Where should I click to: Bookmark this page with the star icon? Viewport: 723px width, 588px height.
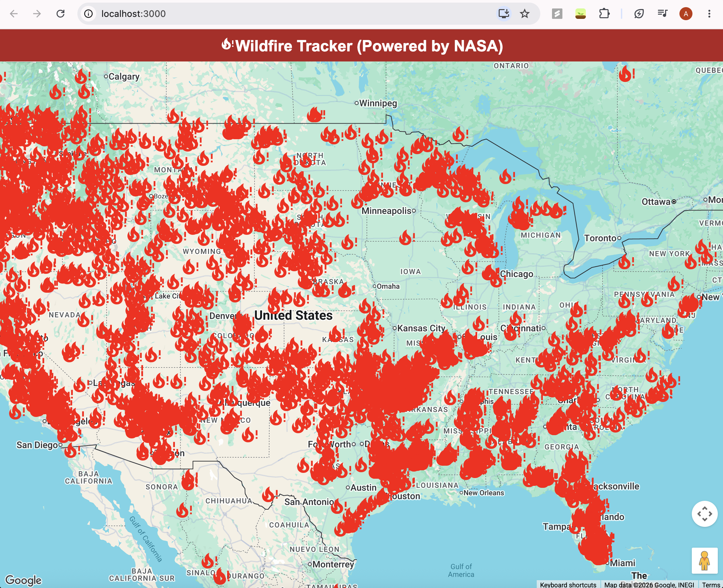tap(525, 14)
